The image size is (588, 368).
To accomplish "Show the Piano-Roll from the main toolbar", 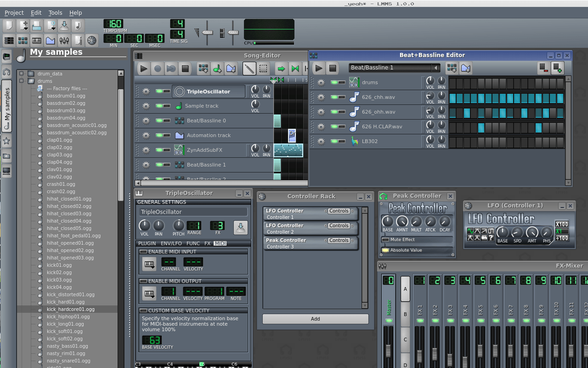I will 36,40.
